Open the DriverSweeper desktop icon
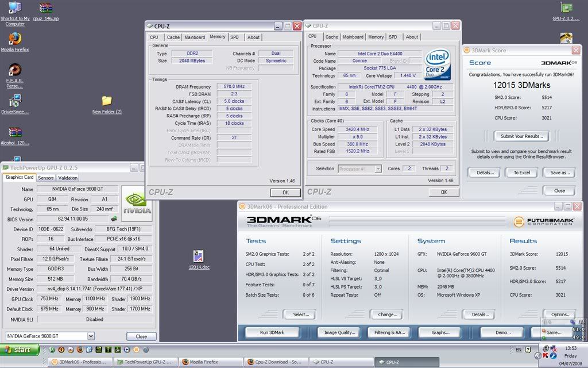 coord(15,101)
